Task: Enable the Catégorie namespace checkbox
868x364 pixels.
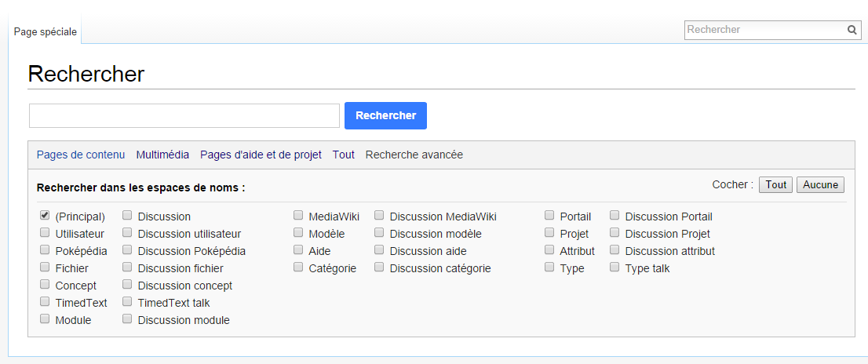Action: point(298,267)
